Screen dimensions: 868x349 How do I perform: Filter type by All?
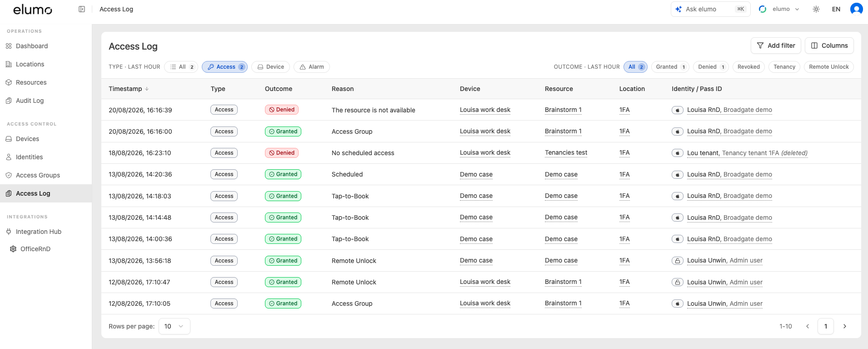[x=181, y=67]
